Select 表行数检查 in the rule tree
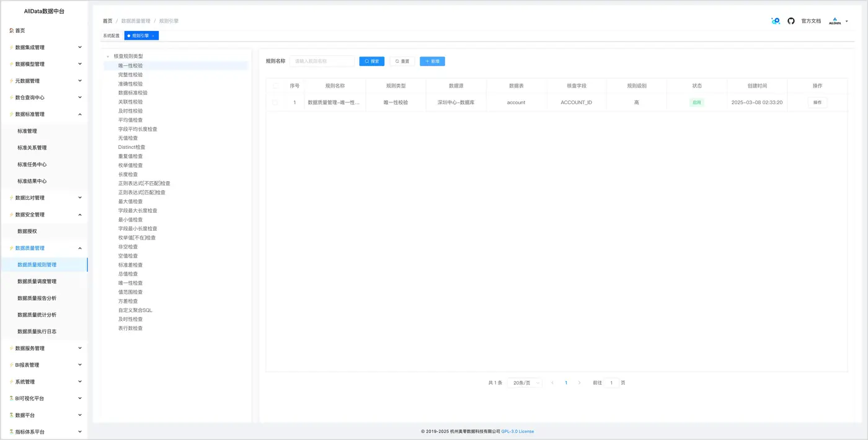This screenshot has height=440, width=868. 130,328
